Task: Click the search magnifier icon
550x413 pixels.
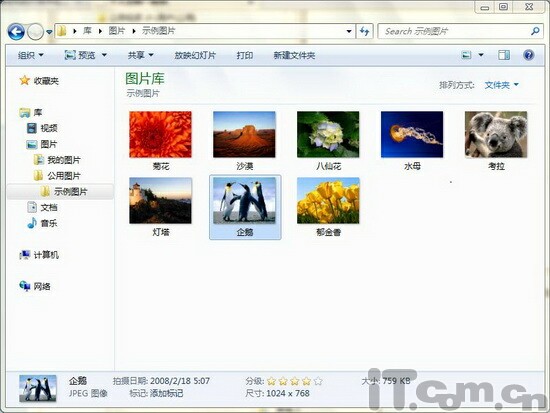Action: (x=535, y=31)
